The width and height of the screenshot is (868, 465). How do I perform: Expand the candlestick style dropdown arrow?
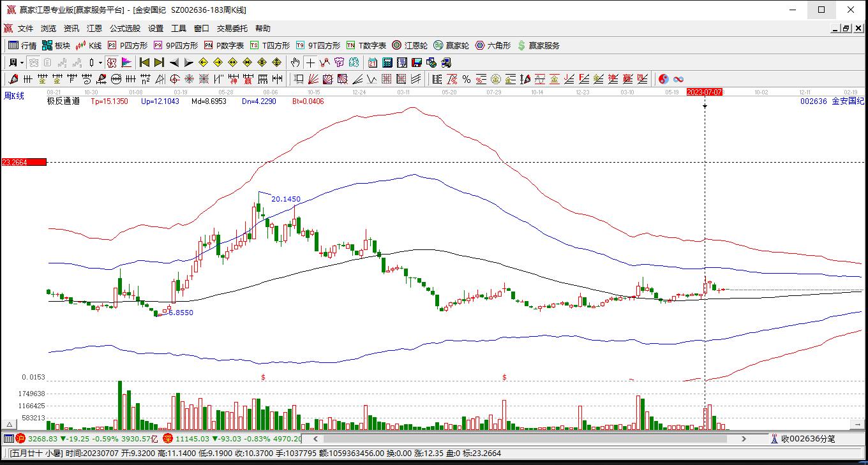[100, 63]
